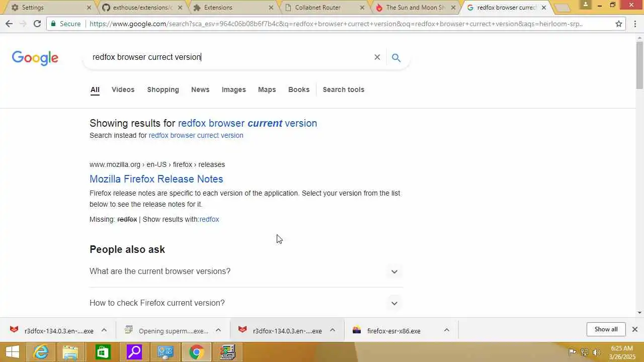The width and height of the screenshot is (644, 362).
Task: Select the Videos search filter
Action: [x=123, y=89]
